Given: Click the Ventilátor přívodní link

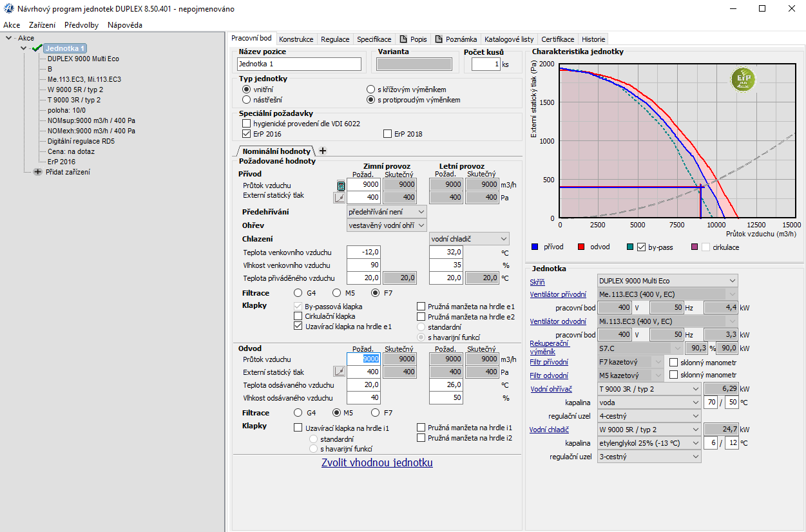Looking at the screenshot, I should click(x=558, y=294).
